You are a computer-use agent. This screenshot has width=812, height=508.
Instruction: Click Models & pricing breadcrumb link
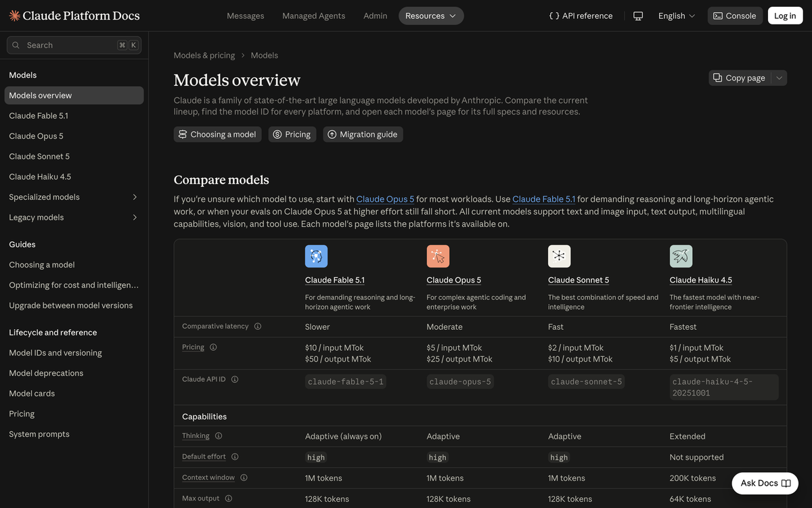tap(204, 56)
